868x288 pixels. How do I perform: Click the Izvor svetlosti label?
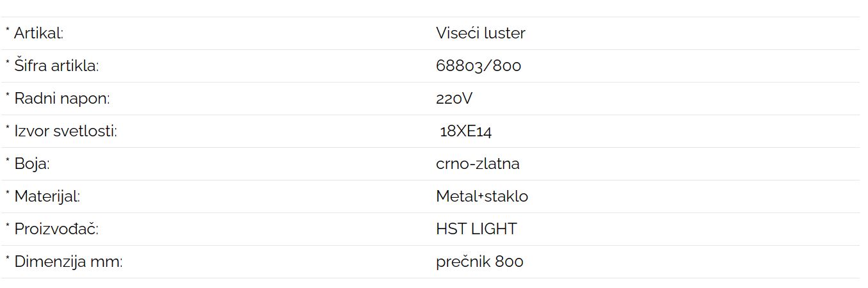tap(65, 131)
